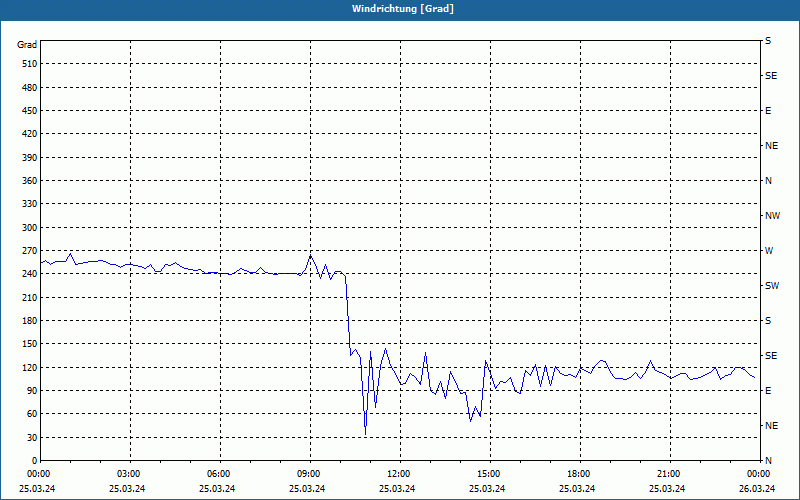The image size is (800, 500).
Task: Click the 510 y-axis value
Action: 30,64
